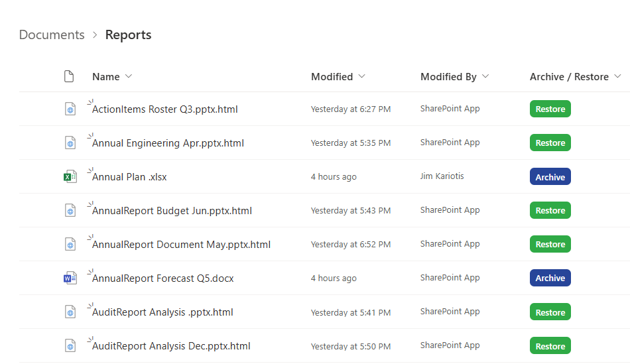Go to Documents in the breadcrumb
The height and width of the screenshot is (364, 630).
pyautogui.click(x=52, y=35)
